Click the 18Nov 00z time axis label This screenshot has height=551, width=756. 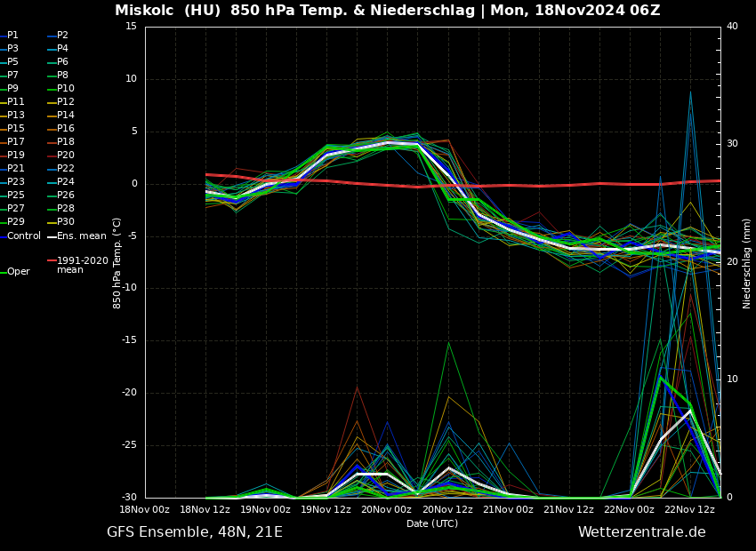point(145,510)
